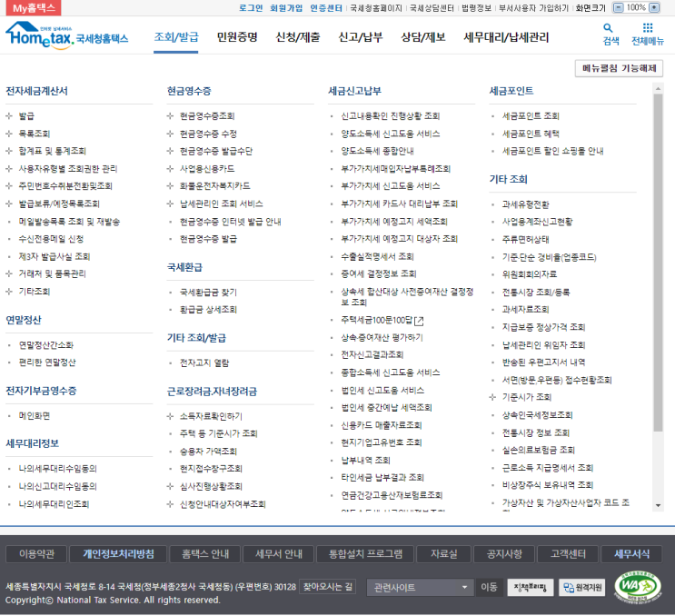Open 과세유형전환
The height and width of the screenshot is (616, 675).
[526, 204]
